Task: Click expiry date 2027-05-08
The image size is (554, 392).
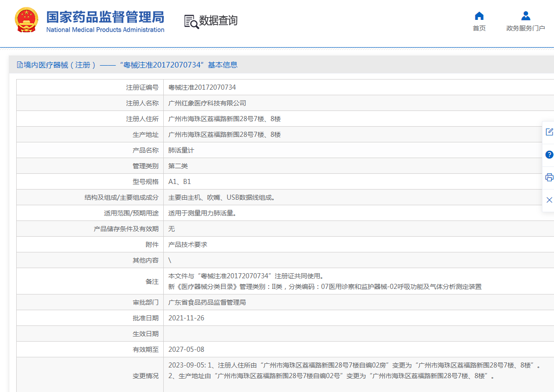Action: [186, 349]
